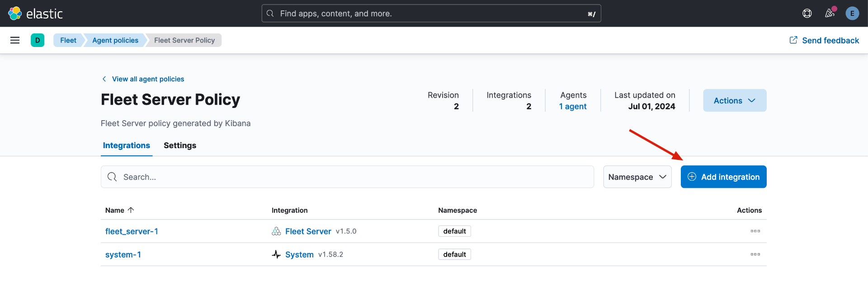The height and width of the screenshot is (299, 868).
Task: Open actions menu for fleet_server-1 row
Action: [755, 231]
